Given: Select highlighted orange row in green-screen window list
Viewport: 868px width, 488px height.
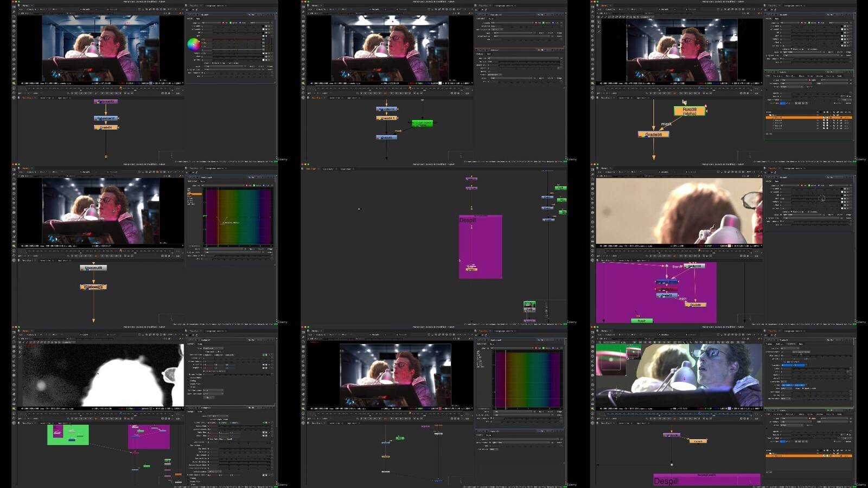Looking at the screenshot, I should 808,456.
